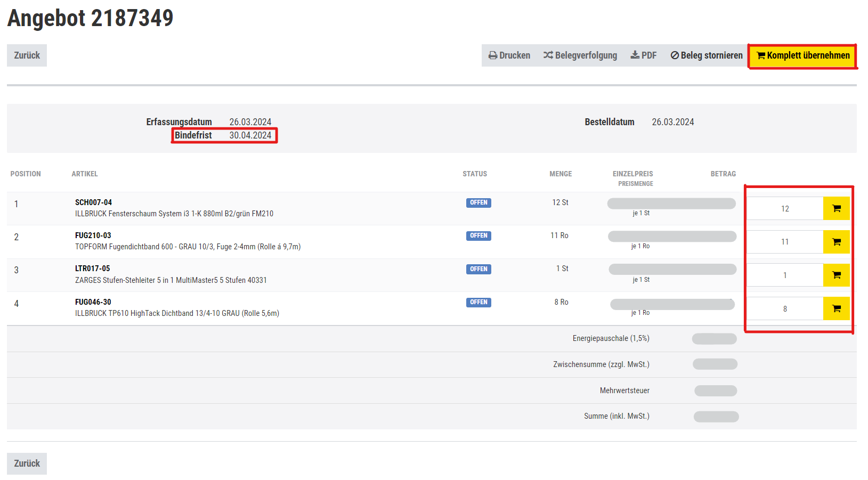The image size is (868, 480).
Task: Click the Bindefrist date 30.04.2024
Action: click(x=250, y=135)
